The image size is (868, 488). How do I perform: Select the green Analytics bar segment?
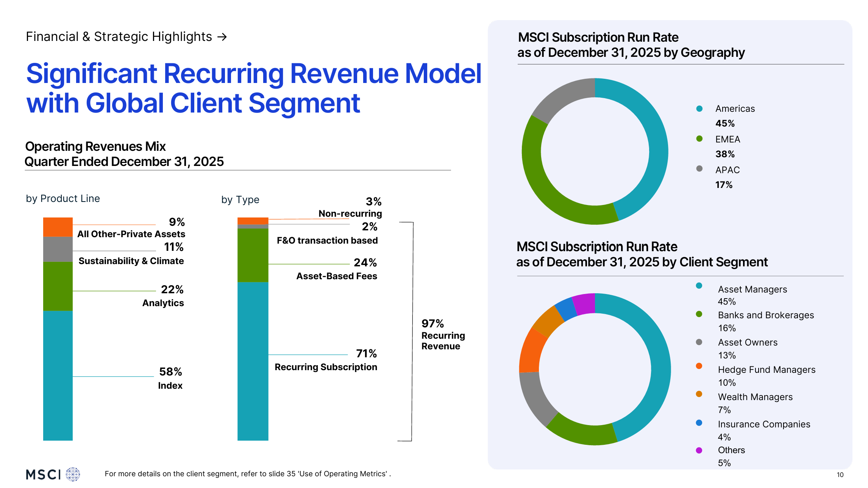coord(58,286)
